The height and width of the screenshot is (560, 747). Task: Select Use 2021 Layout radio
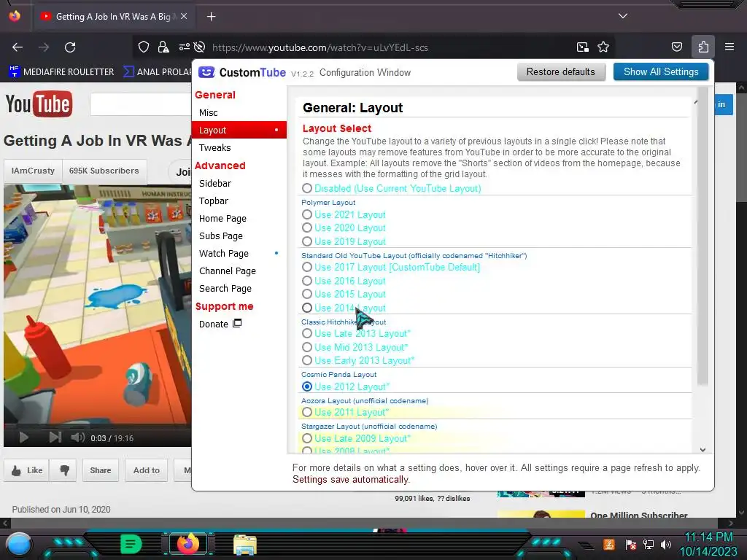click(x=307, y=215)
